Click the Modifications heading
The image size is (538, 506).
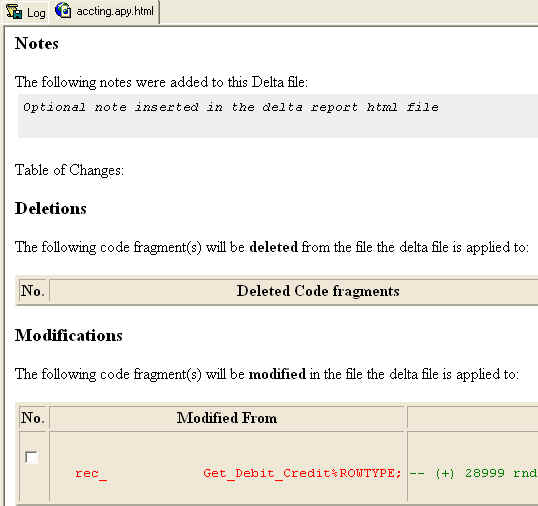68,335
